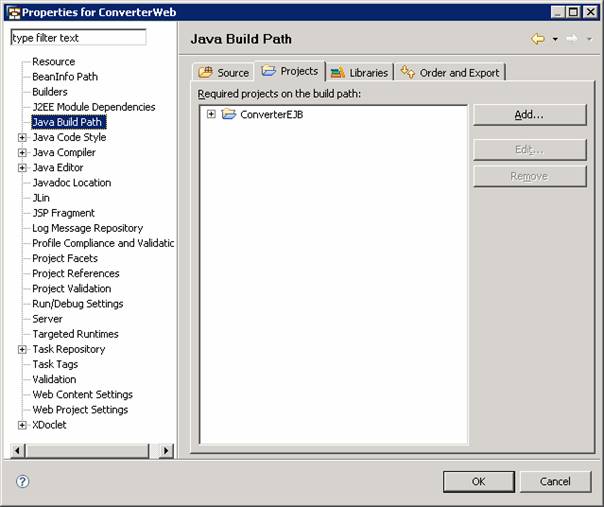The image size is (604, 507).
Task: Open the back history dropdown arrow
Action: point(555,40)
